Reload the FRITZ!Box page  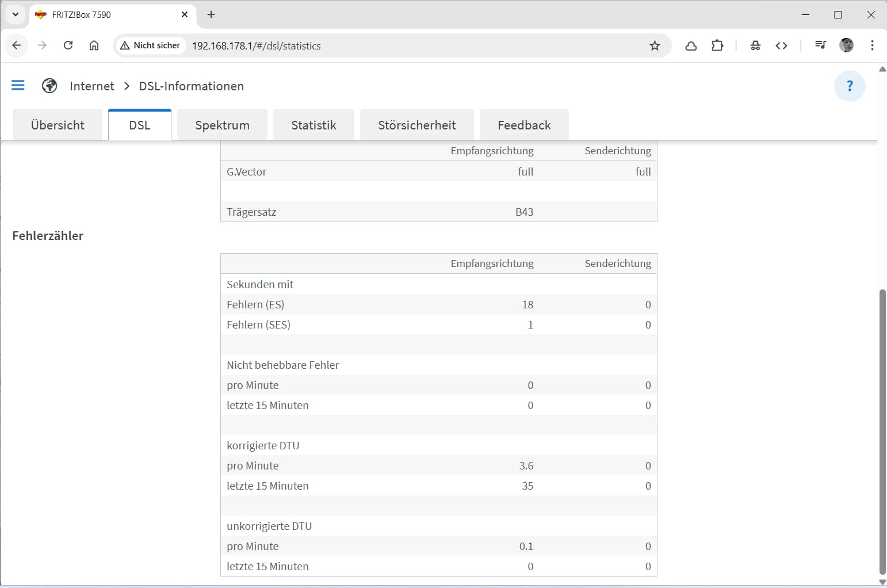coord(68,45)
